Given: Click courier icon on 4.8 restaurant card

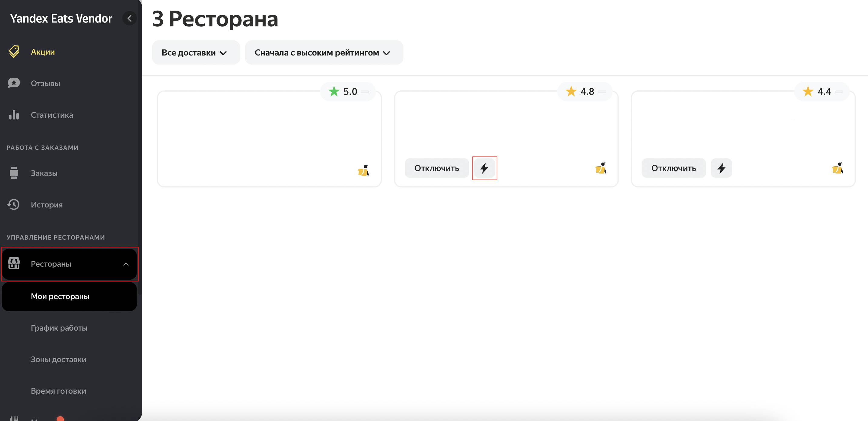Looking at the screenshot, I should (601, 168).
